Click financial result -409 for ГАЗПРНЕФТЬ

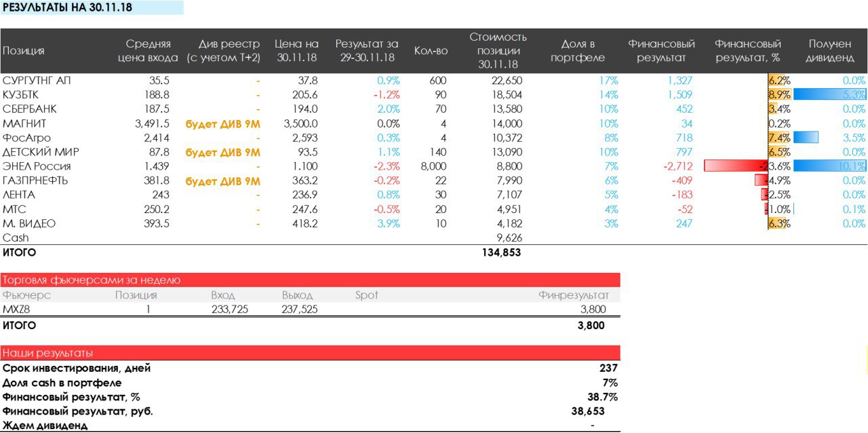coord(682,181)
